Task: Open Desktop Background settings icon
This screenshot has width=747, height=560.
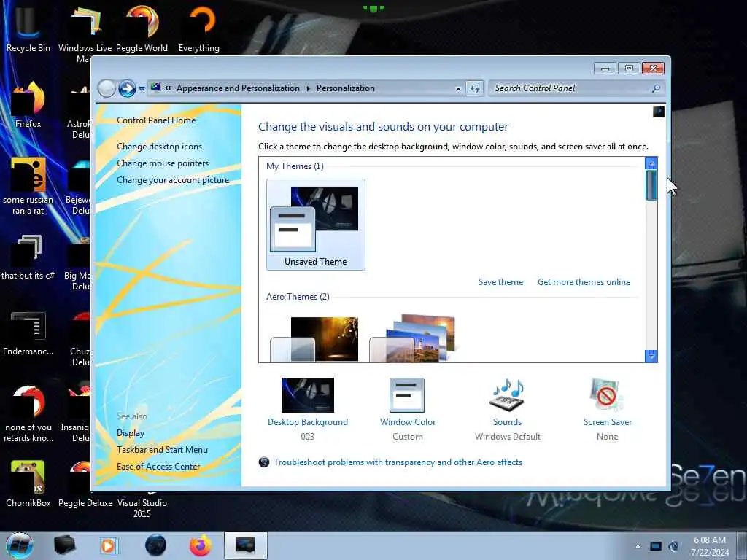Action: (308, 394)
